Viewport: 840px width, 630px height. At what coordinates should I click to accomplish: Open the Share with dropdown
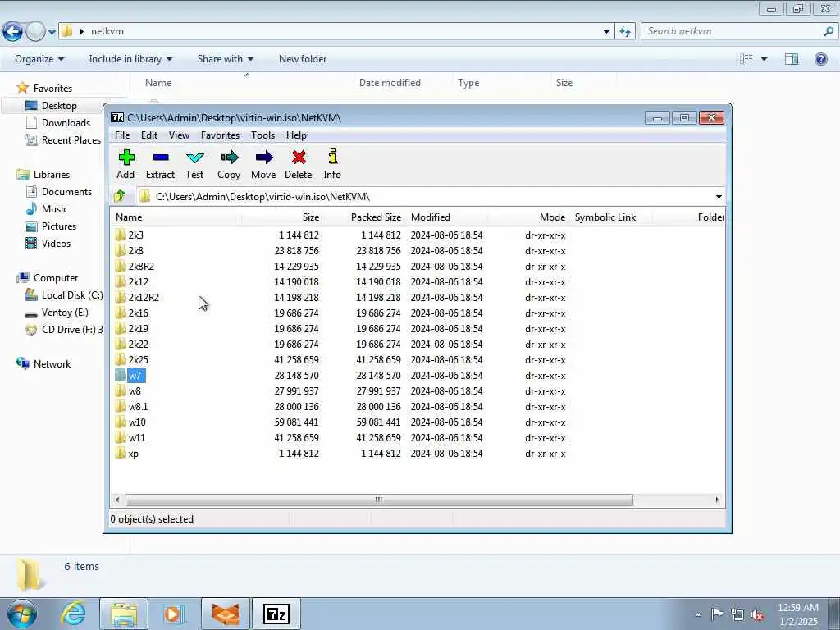coord(225,59)
